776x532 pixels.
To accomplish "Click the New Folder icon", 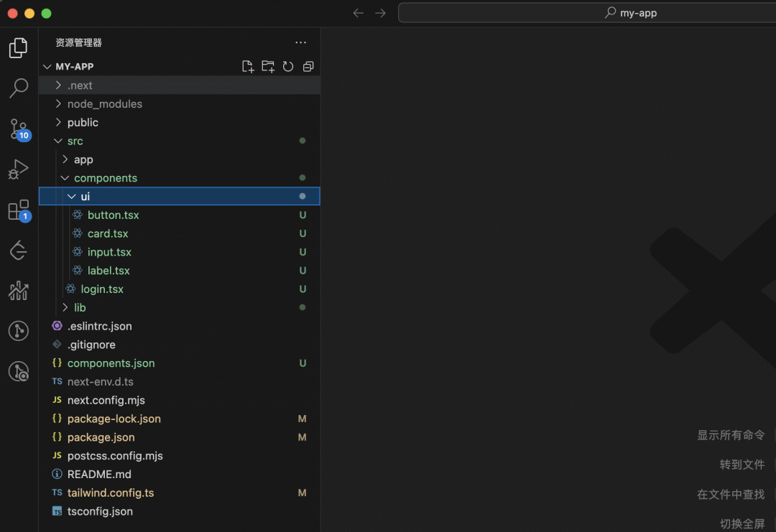I will point(268,66).
